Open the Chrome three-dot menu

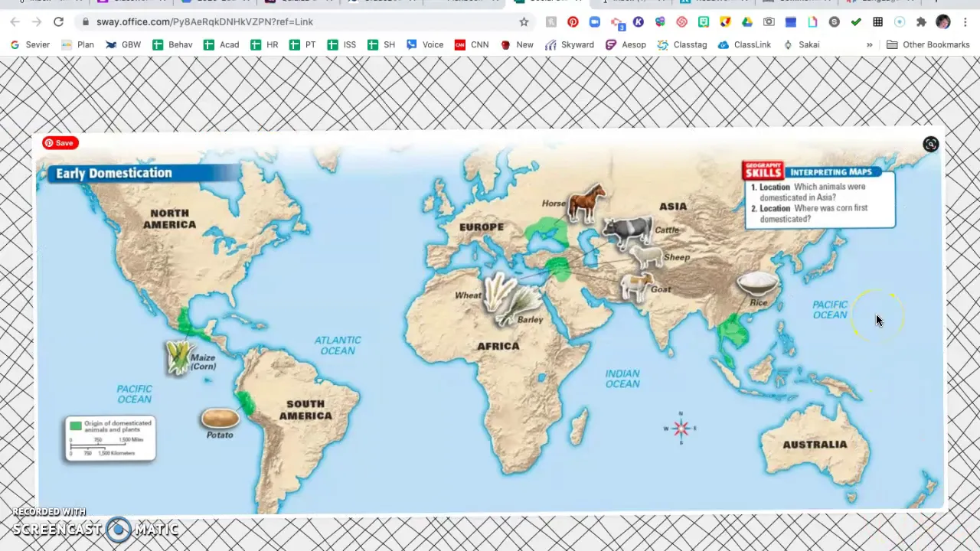point(965,22)
